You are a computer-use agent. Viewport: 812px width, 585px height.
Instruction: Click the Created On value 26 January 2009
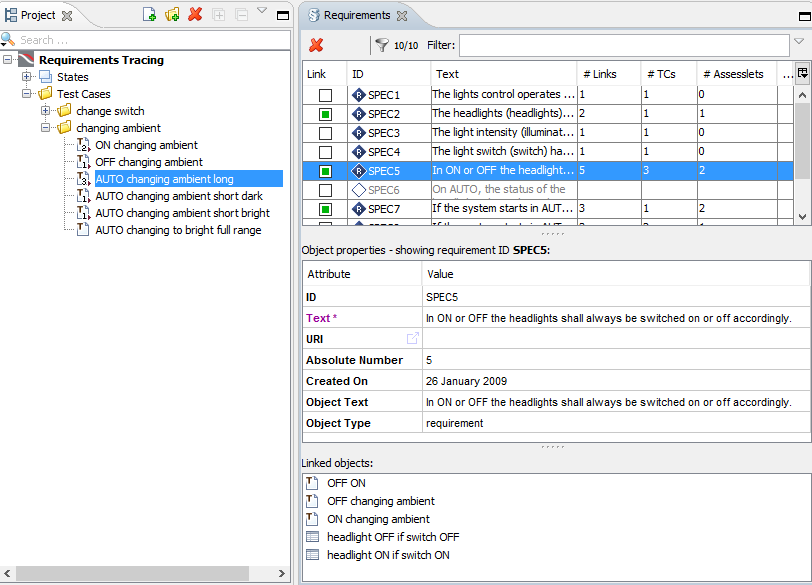(x=466, y=381)
